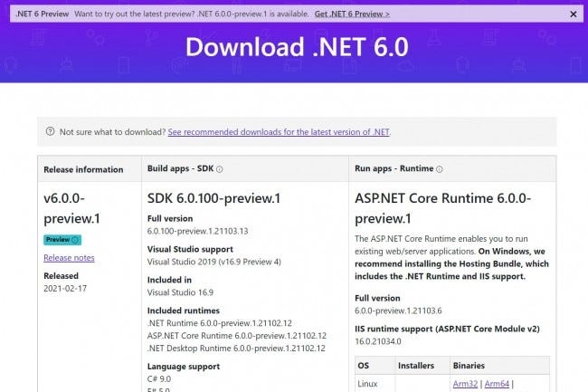Select Visual Studio 2019 (v16.9 Preview 4) text
The image size is (588, 392).
click(x=214, y=262)
